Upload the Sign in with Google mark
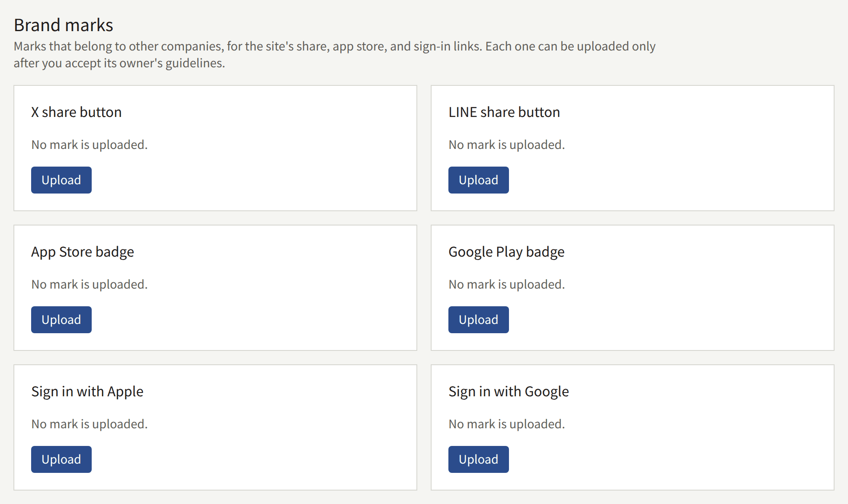848x504 pixels. click(x=479, y=459)
